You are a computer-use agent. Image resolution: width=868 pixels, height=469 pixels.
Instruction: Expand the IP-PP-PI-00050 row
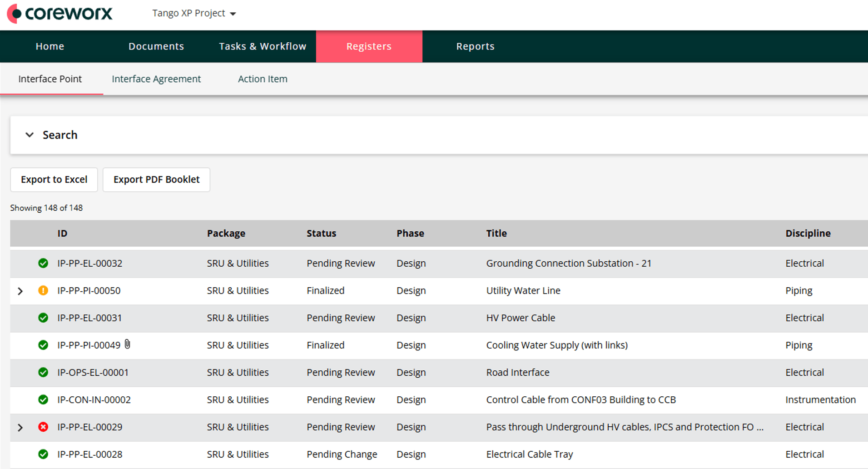[20, 291]
